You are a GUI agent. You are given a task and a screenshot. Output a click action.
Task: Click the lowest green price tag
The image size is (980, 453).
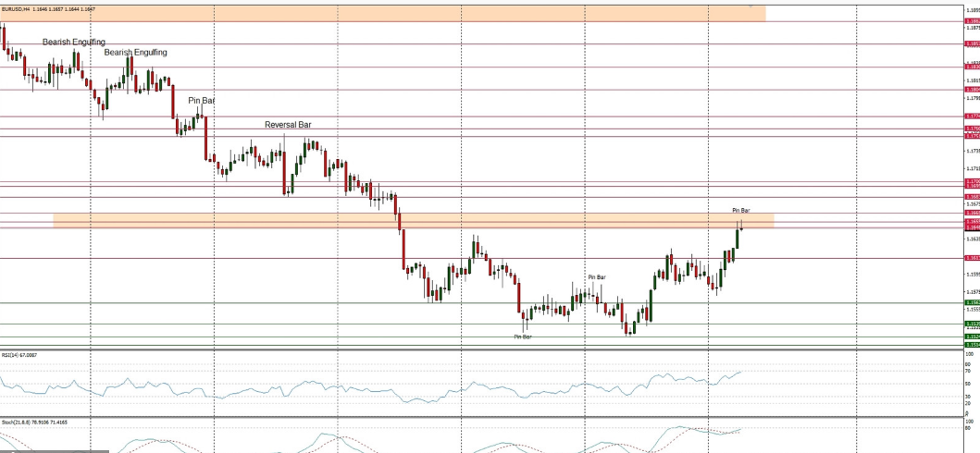coord(972,345)
